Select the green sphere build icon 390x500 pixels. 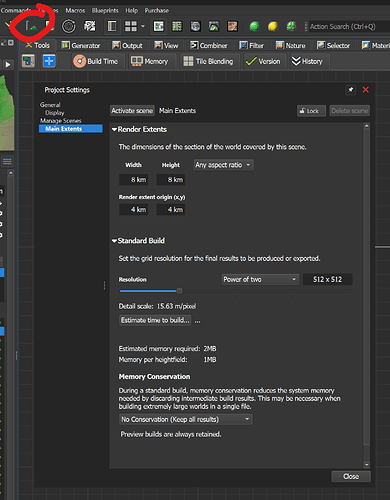click(x=254, y=26)
